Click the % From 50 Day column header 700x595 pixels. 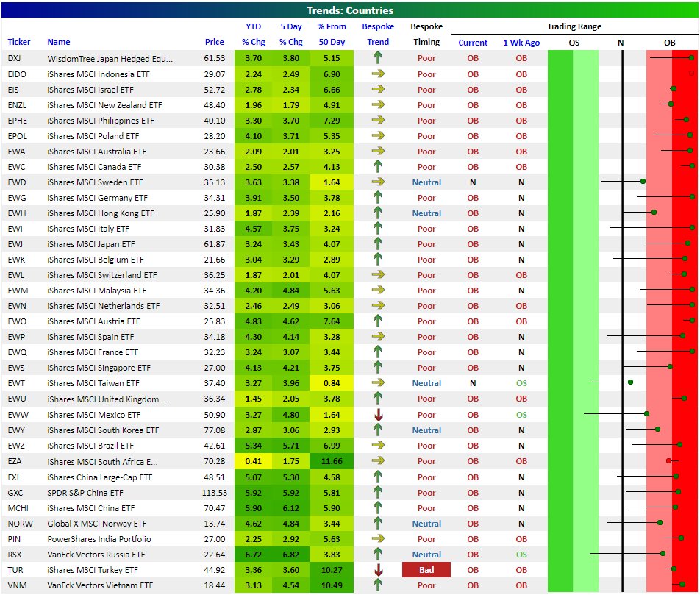332,35
